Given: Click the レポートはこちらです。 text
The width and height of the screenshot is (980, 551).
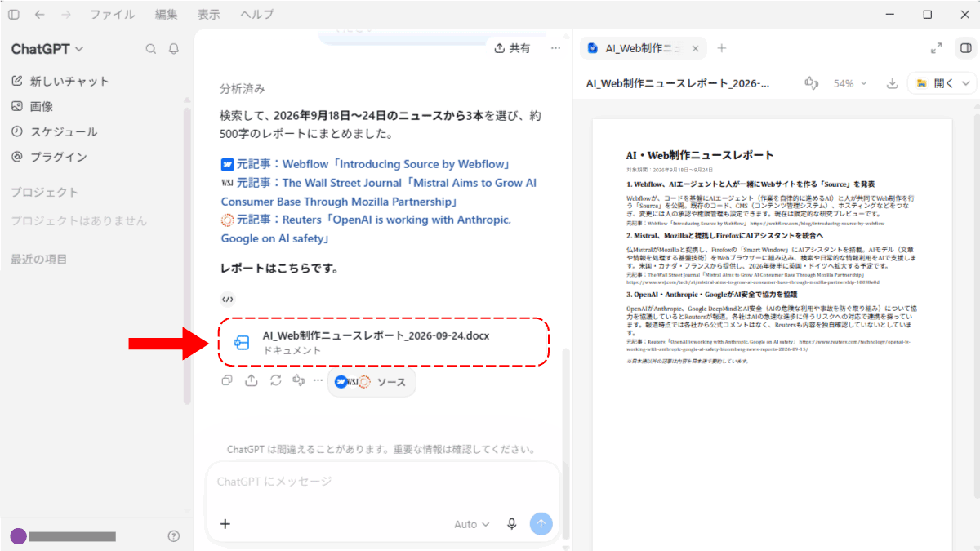Looking at the screenshot, I should [x=279, y=268].
